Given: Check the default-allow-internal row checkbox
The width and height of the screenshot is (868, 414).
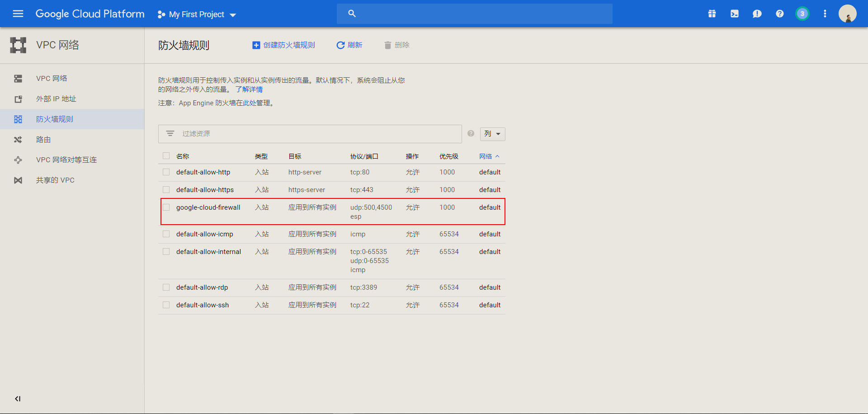Looking at the screenshot, I should [166, 252].
